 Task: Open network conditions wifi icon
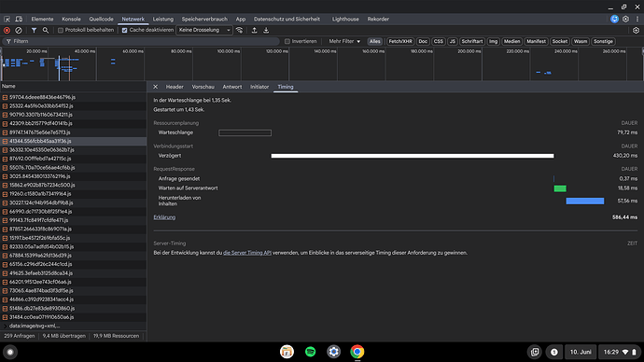point(240,30)
